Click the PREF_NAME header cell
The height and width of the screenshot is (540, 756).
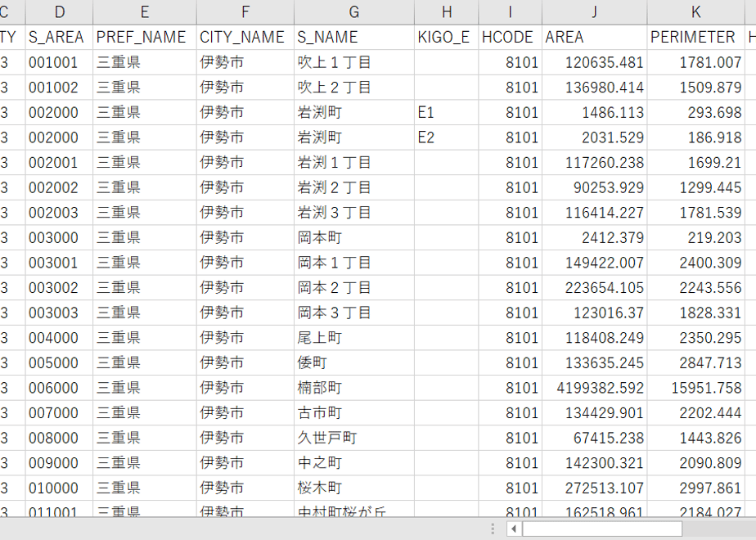[x=145, y=37]
